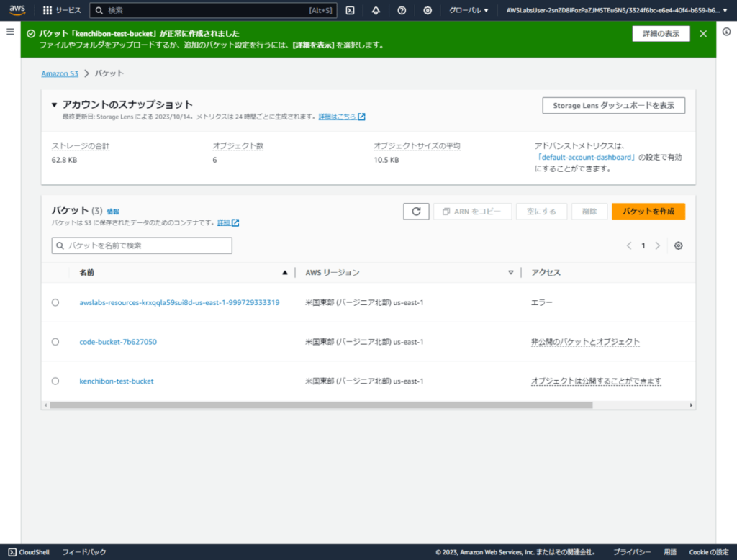
Task: Collapse the アカウントのスナップショット section
Action: click(55, 104)
